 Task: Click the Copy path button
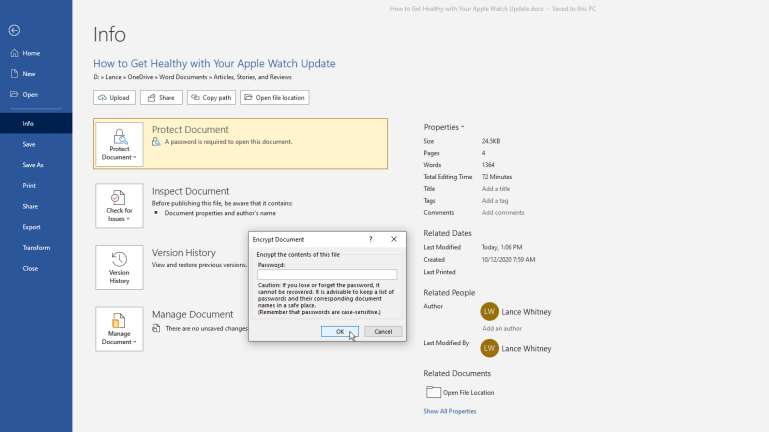(x=211, y=98)
